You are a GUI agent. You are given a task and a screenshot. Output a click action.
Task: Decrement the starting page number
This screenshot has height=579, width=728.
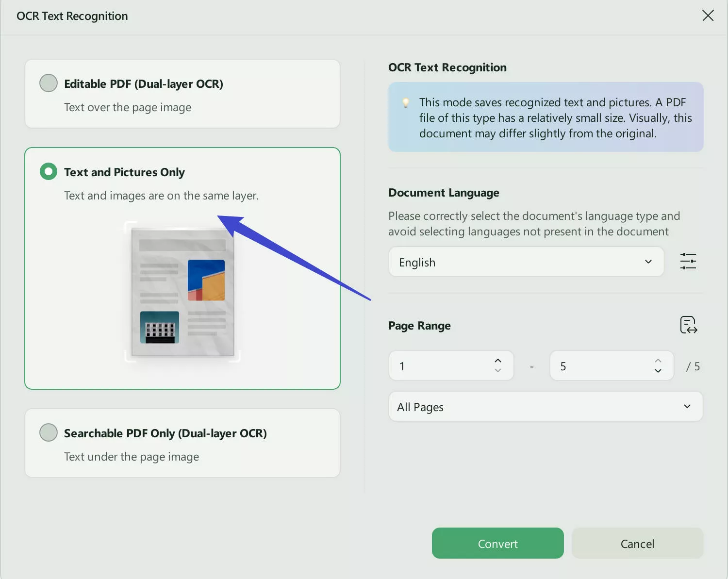click(497, 371)
